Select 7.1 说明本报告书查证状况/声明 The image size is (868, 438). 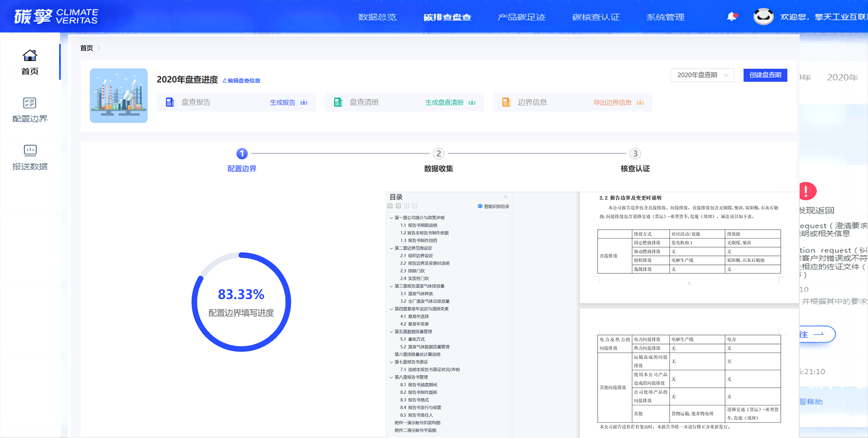(x=430, y=370)
